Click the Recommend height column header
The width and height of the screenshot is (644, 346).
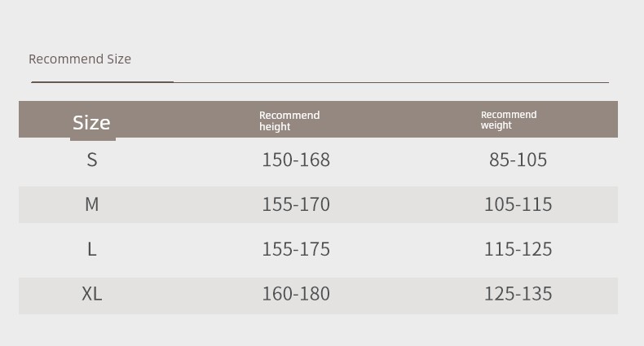tap(289, 120)
